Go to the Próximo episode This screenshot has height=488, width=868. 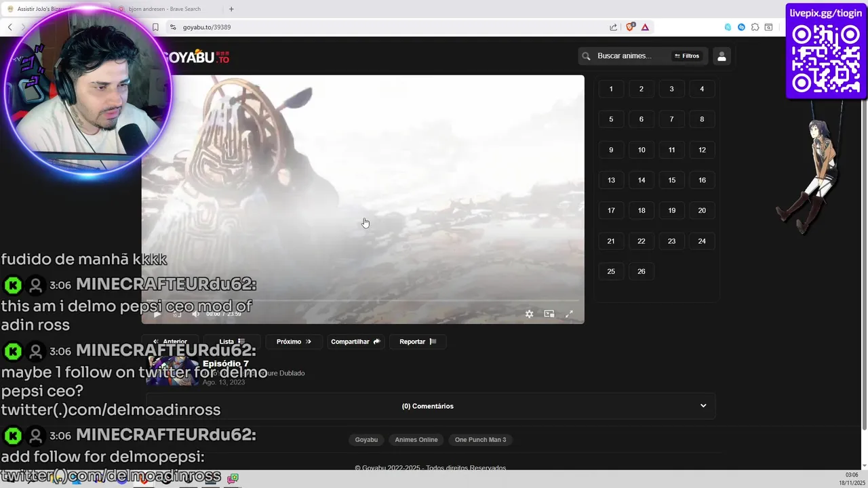(x=294, y=342)
